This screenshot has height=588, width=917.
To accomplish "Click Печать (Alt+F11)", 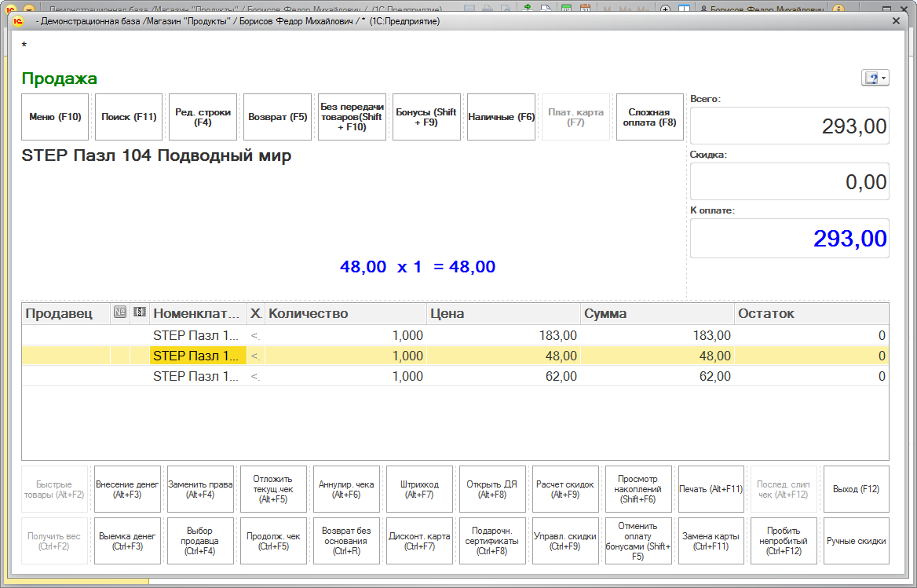I will (x=711, y=489).
